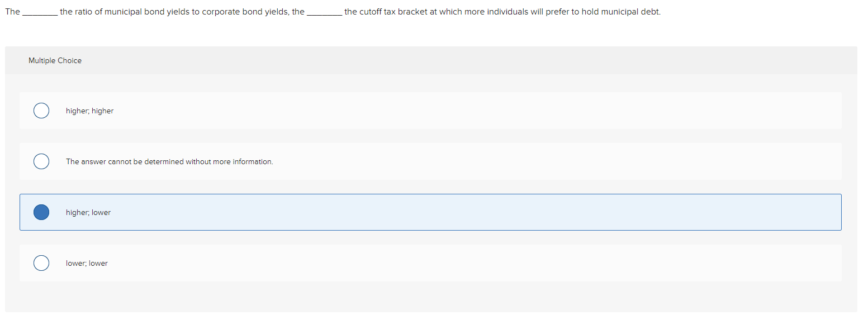Click the filled "higher; lower" radio button
This screenshot has width=868, height=325.
pyautogui.click(x=41, y=212)
